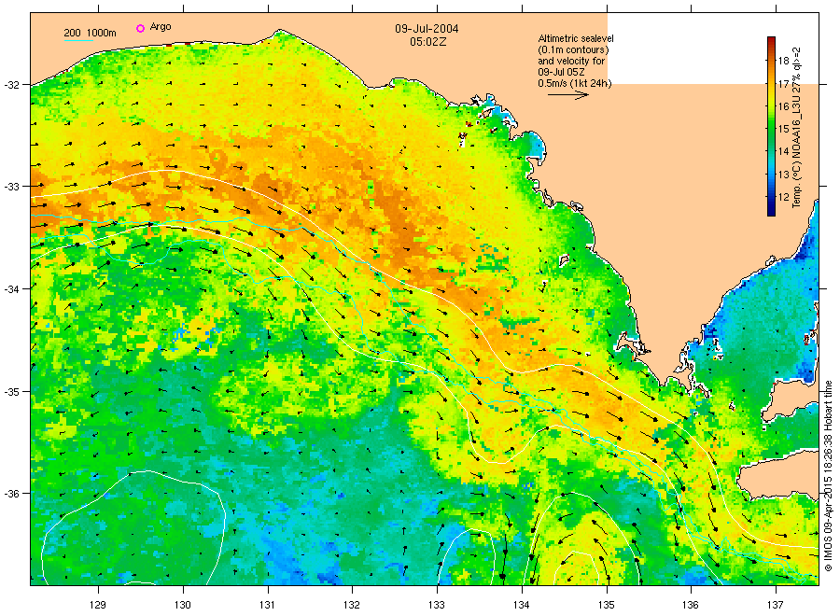Click the 0.5m/s velocity scale arrow
The width and height of the screenshot is (840, 616).
pos(567,95)
